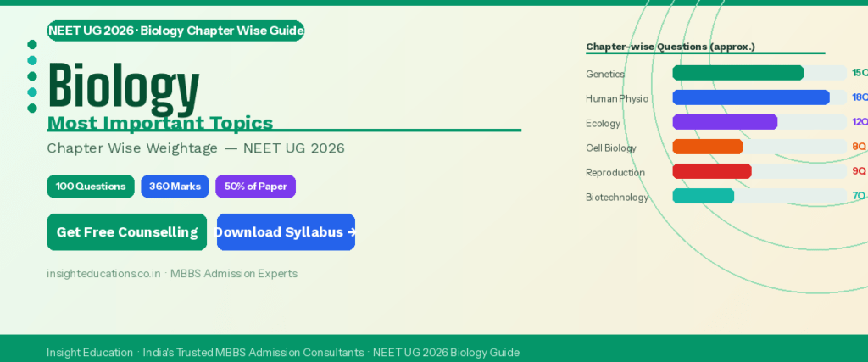This screenshot has height=362, width=868.
Task: Click the Get Free Counselling button
Action: pyautogui.click(x=126, y=232)
